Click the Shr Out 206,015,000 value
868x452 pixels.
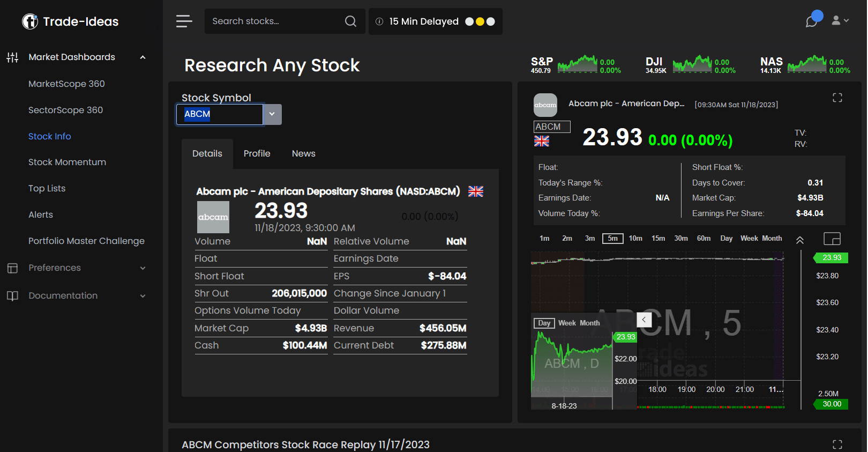(299, 293)
